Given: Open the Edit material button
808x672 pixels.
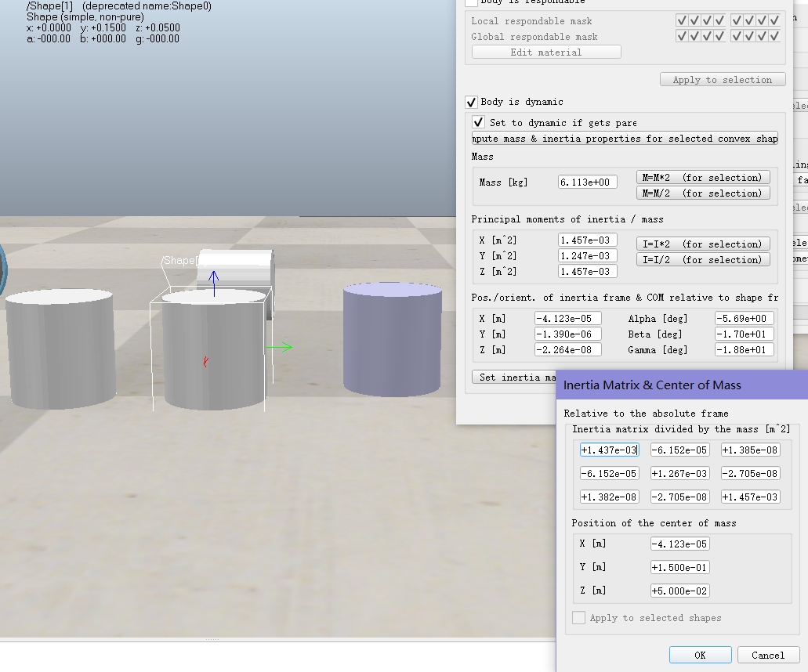Looking at the screenshot, I should 546,52.
